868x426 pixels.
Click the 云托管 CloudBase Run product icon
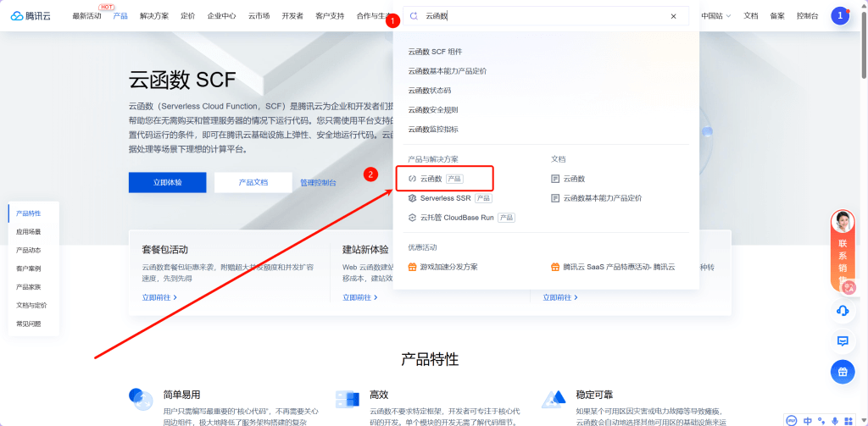pos(412,218)
